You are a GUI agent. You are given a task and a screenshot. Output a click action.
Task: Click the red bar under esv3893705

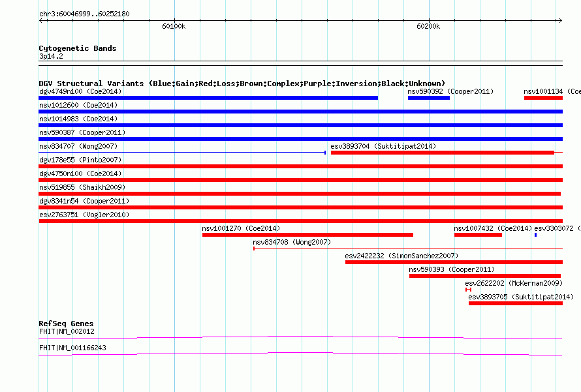[x=516, y=303]
